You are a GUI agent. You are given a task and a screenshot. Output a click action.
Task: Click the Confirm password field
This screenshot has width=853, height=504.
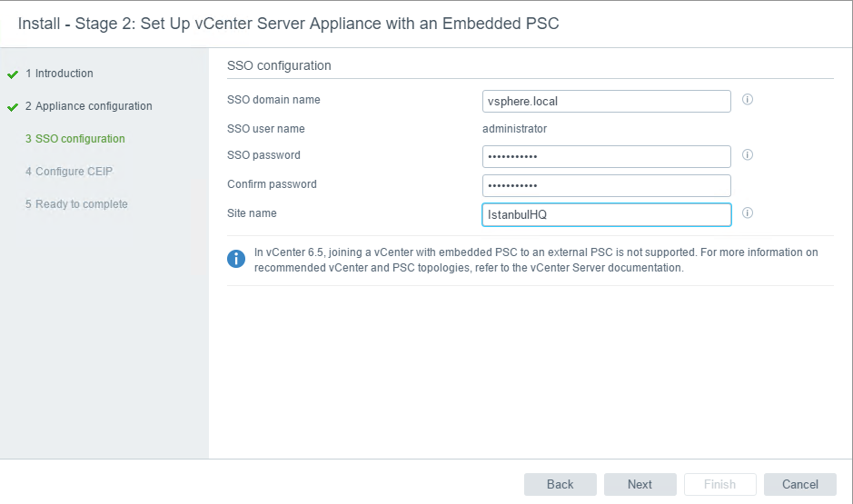click(607, 185)
